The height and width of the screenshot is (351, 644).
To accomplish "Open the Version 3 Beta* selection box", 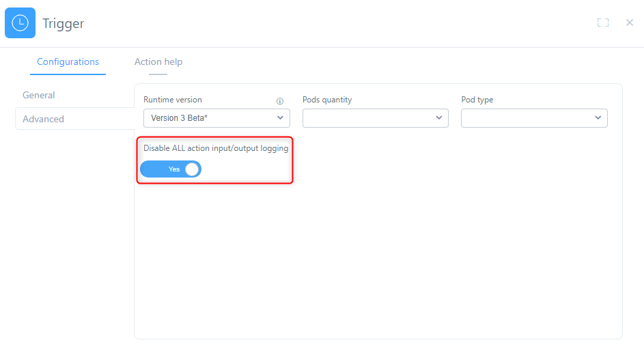I will pos(208,118).
